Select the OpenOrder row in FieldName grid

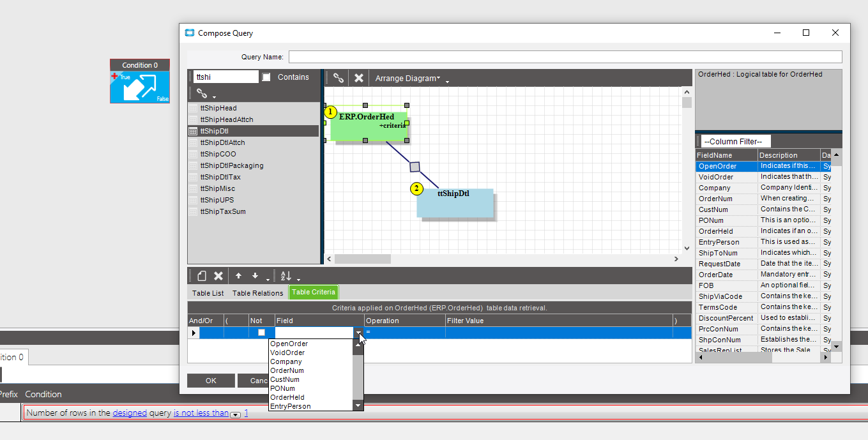pos(763,166)
